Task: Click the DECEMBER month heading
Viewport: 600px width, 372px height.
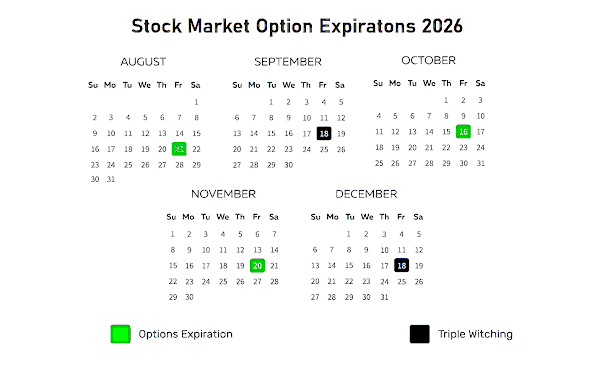Action: [366, 194]
